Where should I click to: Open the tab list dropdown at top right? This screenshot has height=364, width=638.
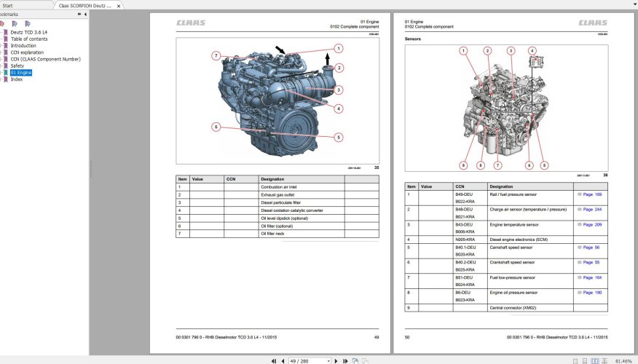pyautogui.click(x=635, y=4)
